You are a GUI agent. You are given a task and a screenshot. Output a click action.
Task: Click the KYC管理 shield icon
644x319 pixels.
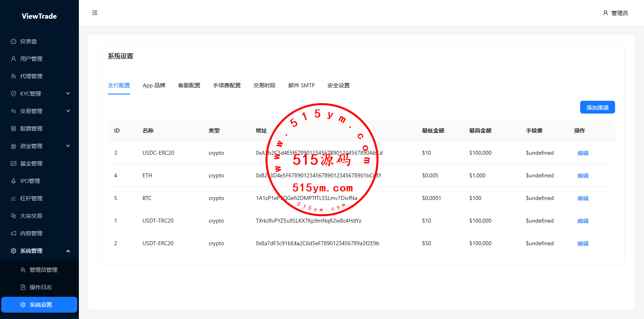point(13,94)
